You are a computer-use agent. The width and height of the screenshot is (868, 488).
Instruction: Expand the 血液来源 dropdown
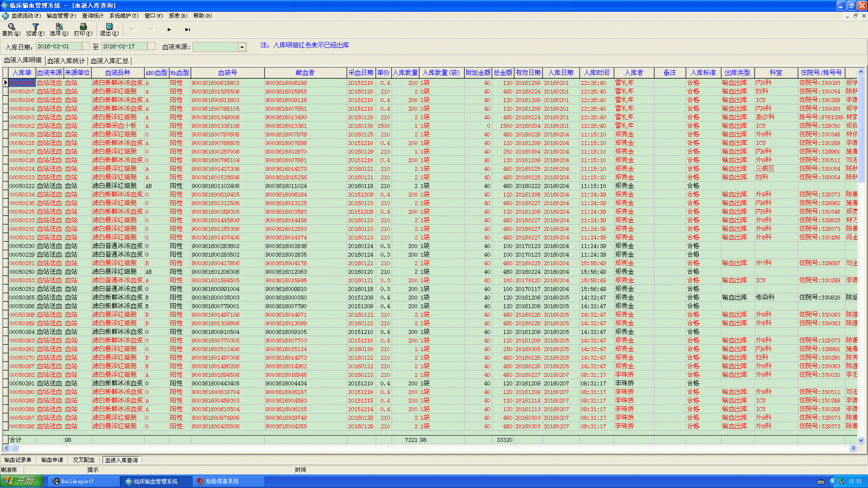[x=242, y=47]
